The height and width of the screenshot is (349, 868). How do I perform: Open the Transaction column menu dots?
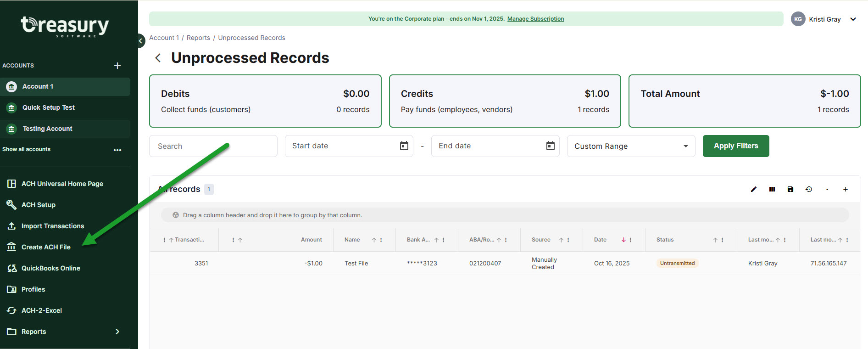click(x=165, y=240)
